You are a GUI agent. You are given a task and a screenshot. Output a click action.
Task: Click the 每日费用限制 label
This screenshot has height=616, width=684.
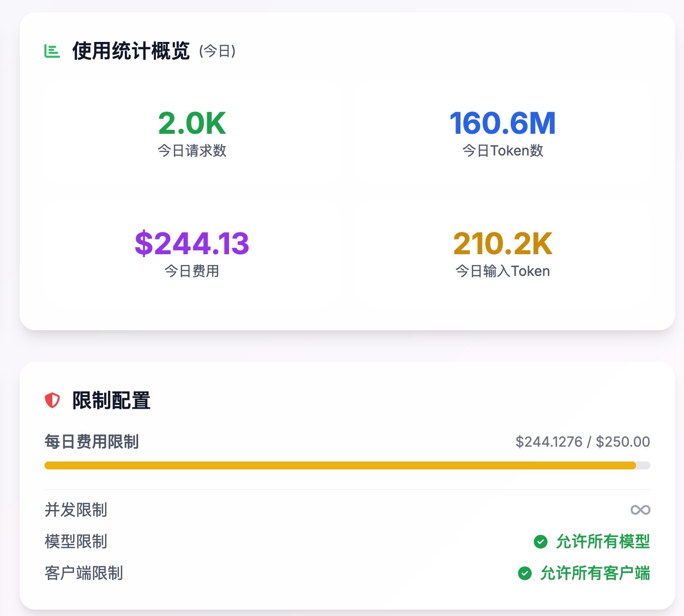pyautogui.click(x=91, y=441)
